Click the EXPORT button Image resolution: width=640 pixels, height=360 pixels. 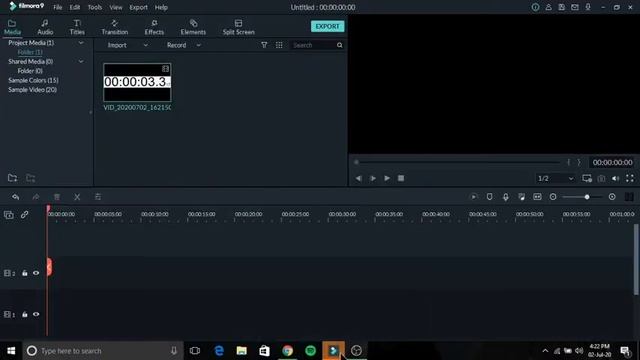[327, 27]
